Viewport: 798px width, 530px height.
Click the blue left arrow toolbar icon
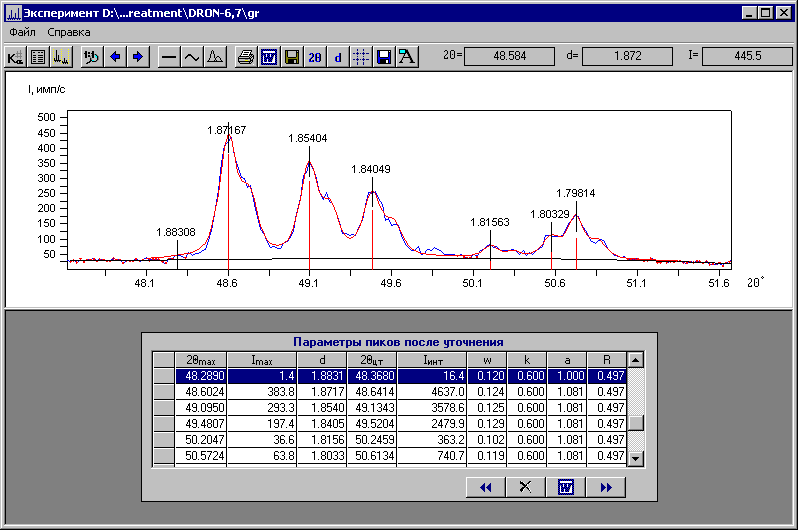coord(115,57)
